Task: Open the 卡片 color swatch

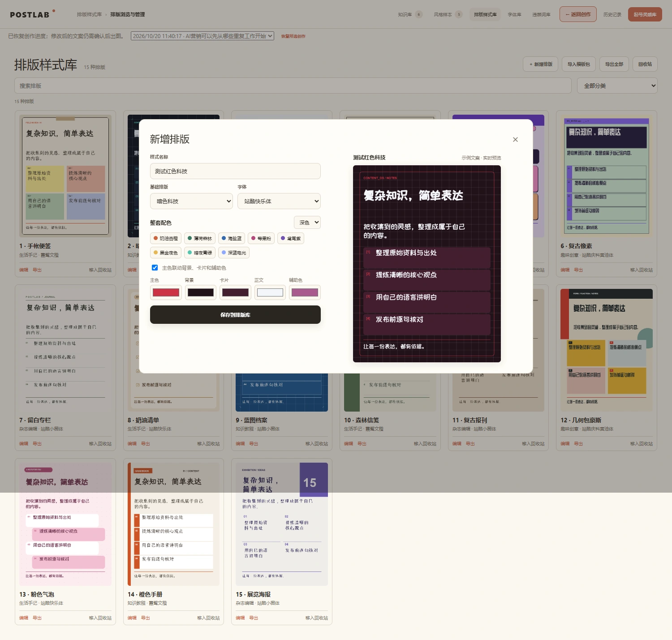Action: [236, 292]
